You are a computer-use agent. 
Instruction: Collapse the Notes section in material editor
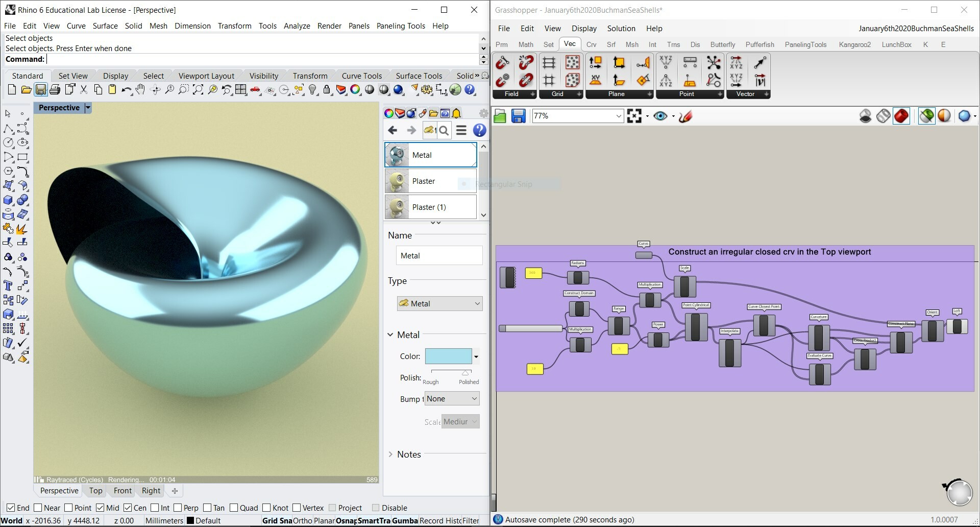[x=391, y=454]
